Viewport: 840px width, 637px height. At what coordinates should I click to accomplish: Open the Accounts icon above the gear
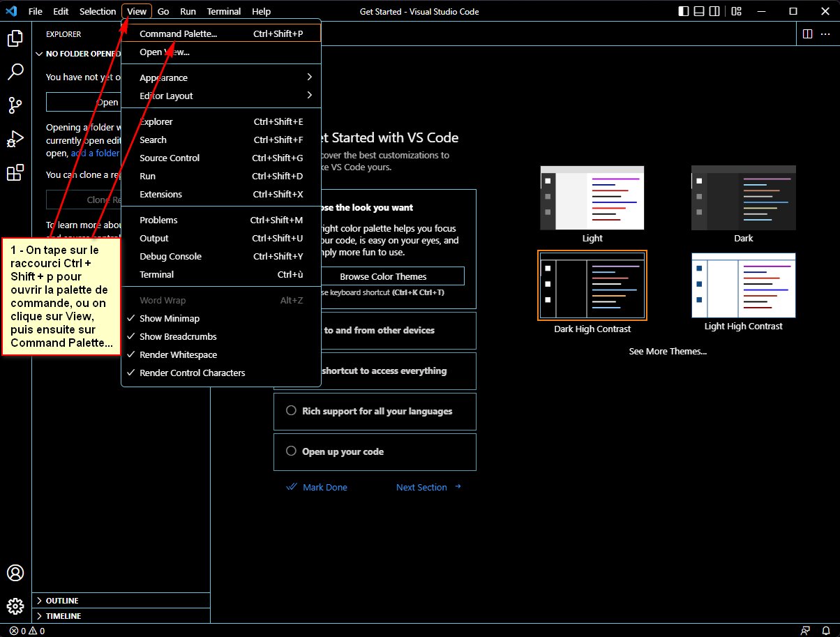point(15,572)
